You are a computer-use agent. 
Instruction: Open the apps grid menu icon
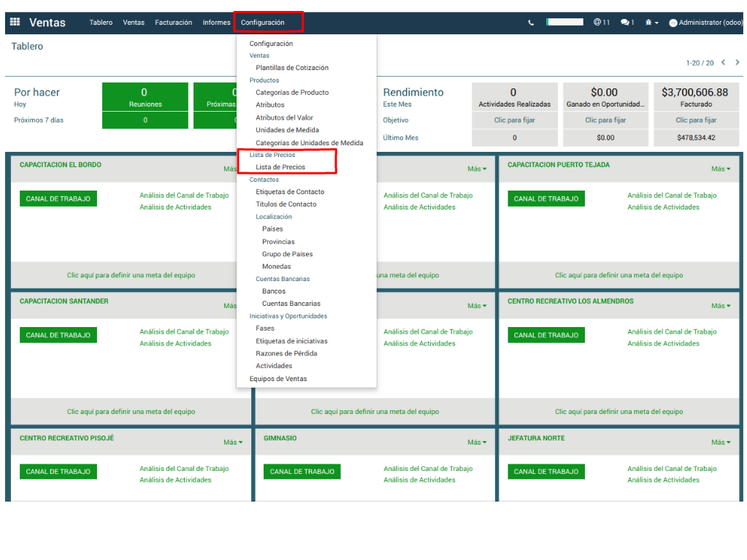tap(15, 23)
